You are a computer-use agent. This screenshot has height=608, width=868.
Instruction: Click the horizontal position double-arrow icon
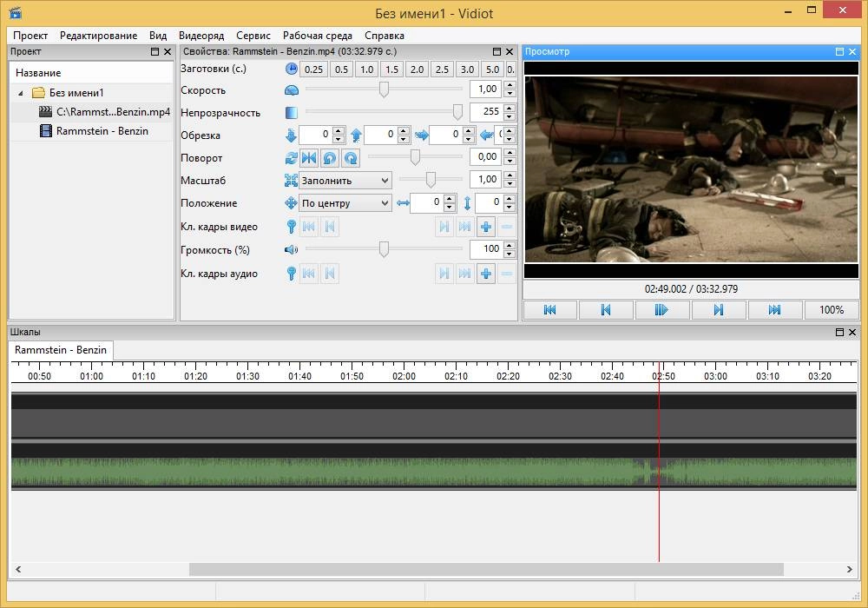pyautogui.click(x=403, y=203)
